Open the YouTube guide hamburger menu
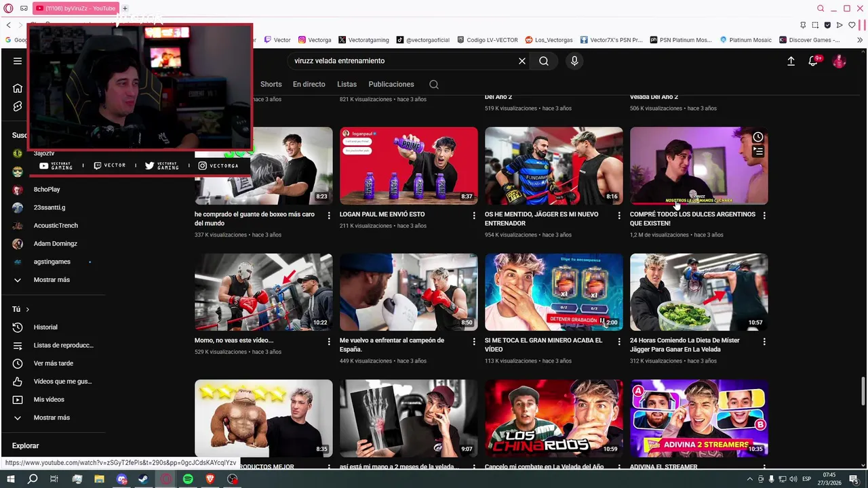Screen dimensions: 868x488 (18, 61)
